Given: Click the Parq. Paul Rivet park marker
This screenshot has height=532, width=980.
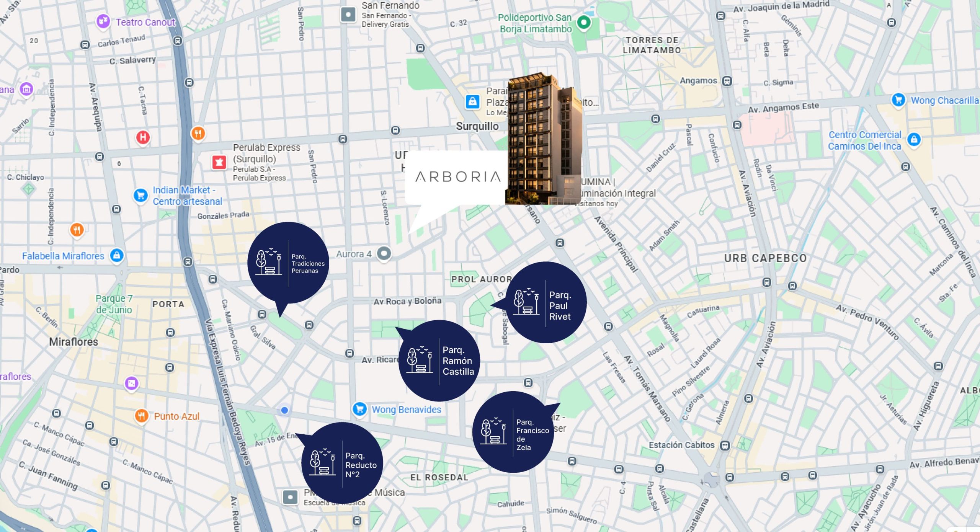Looking at the screenshot, I should click(546, 302).
